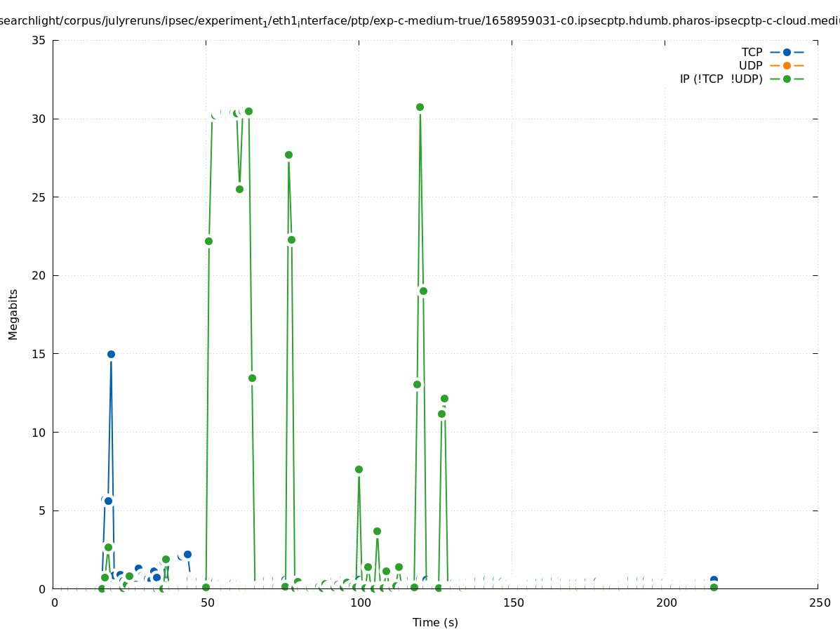Select the IP (!TCP !UDP) legend label

(x=721, y=79)
